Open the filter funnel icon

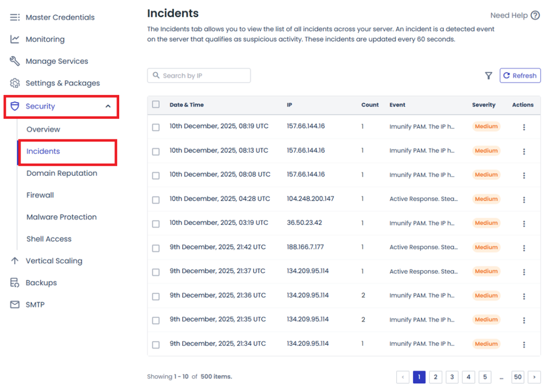click(x=488, y=76)
